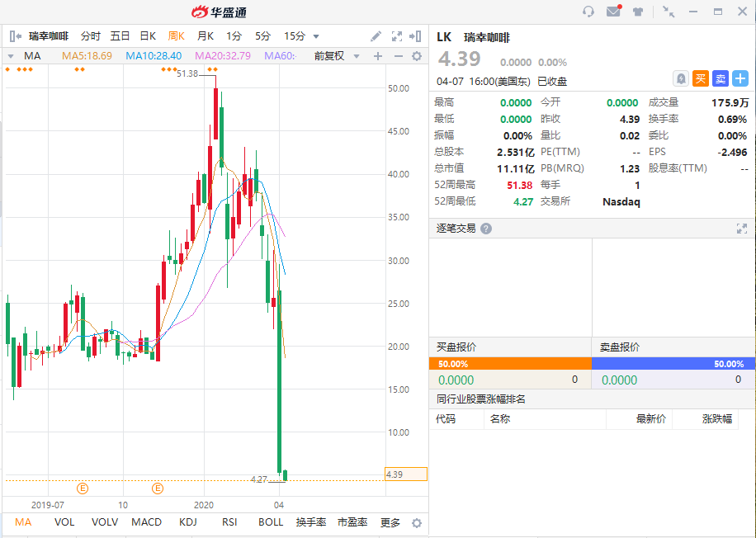Click 卖盘报价 ask price 0.0000
Image resolution: width=756 pixels, height=538 pixels.
(x=620, y=380)
